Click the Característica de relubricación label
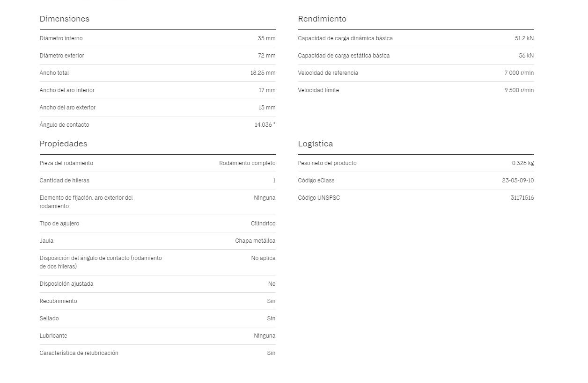 79,353
